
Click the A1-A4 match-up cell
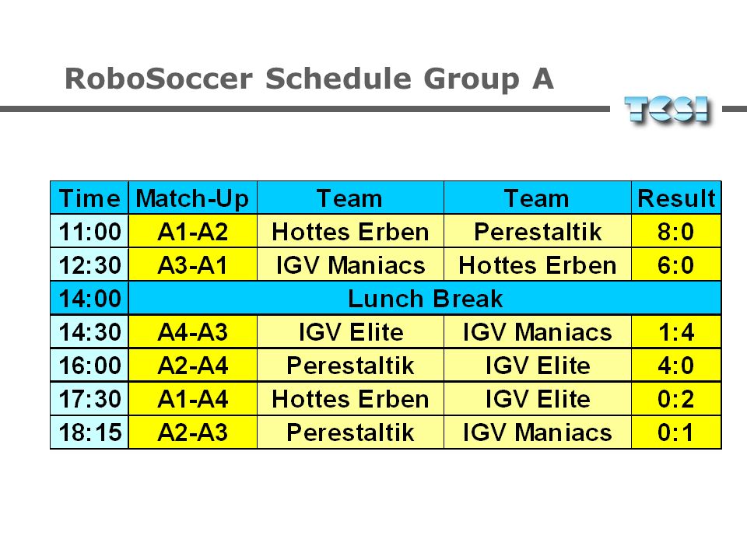192,398
